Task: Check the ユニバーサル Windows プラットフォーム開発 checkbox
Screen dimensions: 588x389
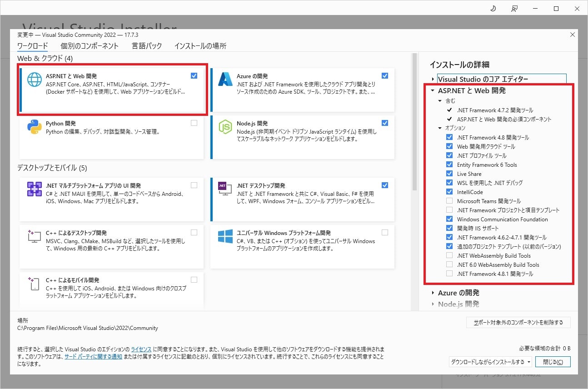Action: [x=385, y=233]
